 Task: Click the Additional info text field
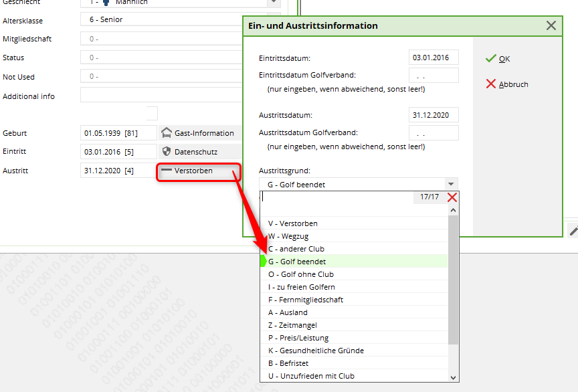pos(161,96)
